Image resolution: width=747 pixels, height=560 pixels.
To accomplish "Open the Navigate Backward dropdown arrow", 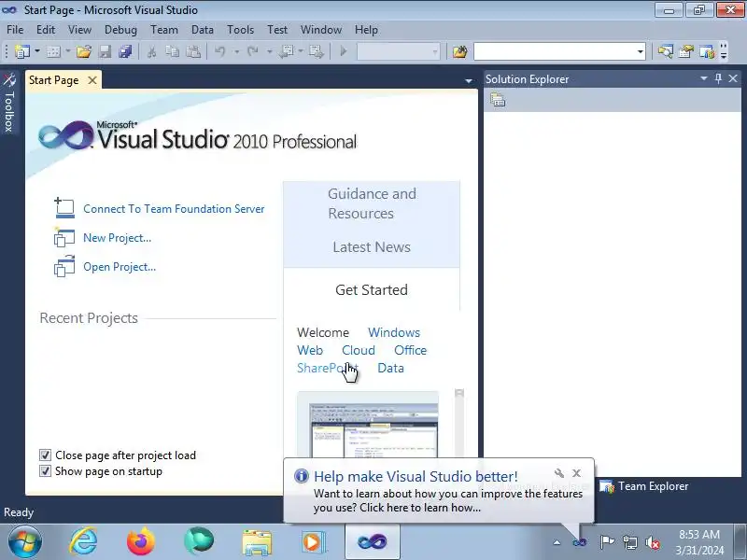I will [301, 51].
